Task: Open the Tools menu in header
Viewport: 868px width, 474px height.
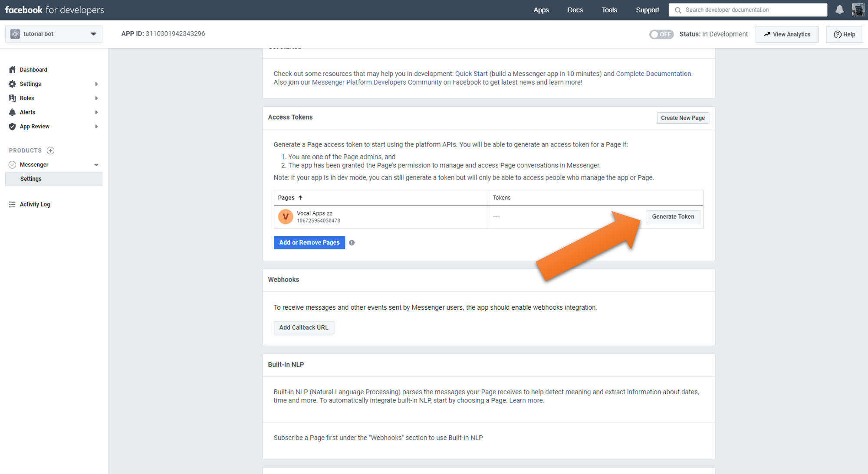Action: point(609,10)
